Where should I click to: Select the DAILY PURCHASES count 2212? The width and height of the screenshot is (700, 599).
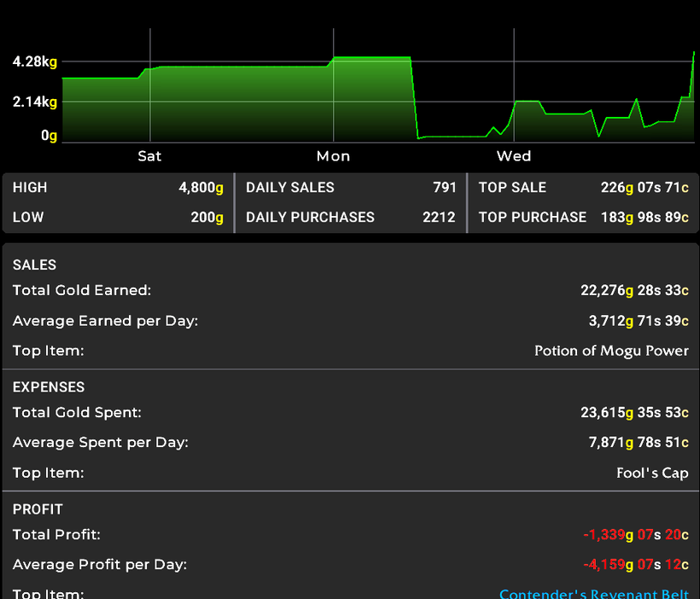(439, 218)
